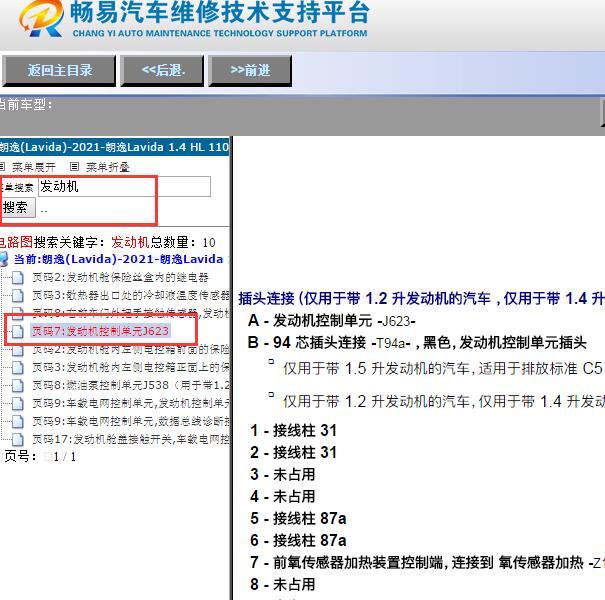Screen dimensions: 605x600
Task: Click document icon for 燃油泵控制单元J538
Action: pyautogui.click(x=17, y=385)
